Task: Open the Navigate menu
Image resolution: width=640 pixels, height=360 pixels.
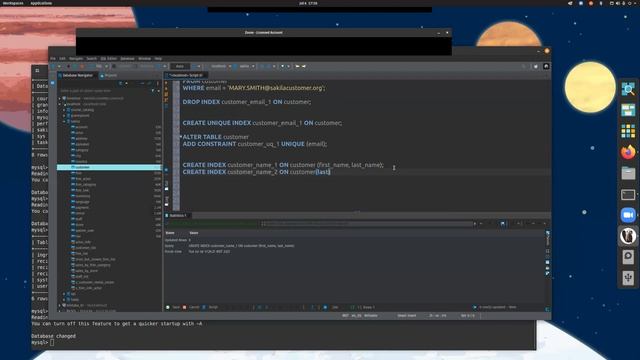Action: [x=76, y=59]
